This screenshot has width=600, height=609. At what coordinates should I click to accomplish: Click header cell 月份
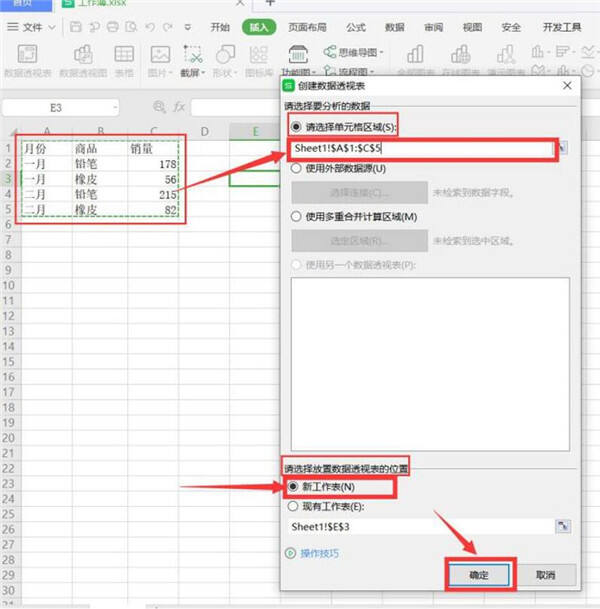[47, 149]
